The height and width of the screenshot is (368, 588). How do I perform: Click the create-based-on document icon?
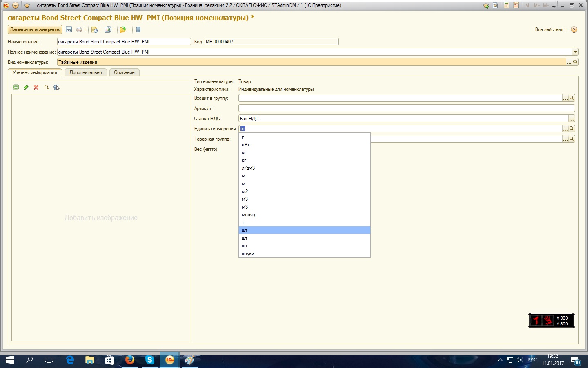pos(94,29)
